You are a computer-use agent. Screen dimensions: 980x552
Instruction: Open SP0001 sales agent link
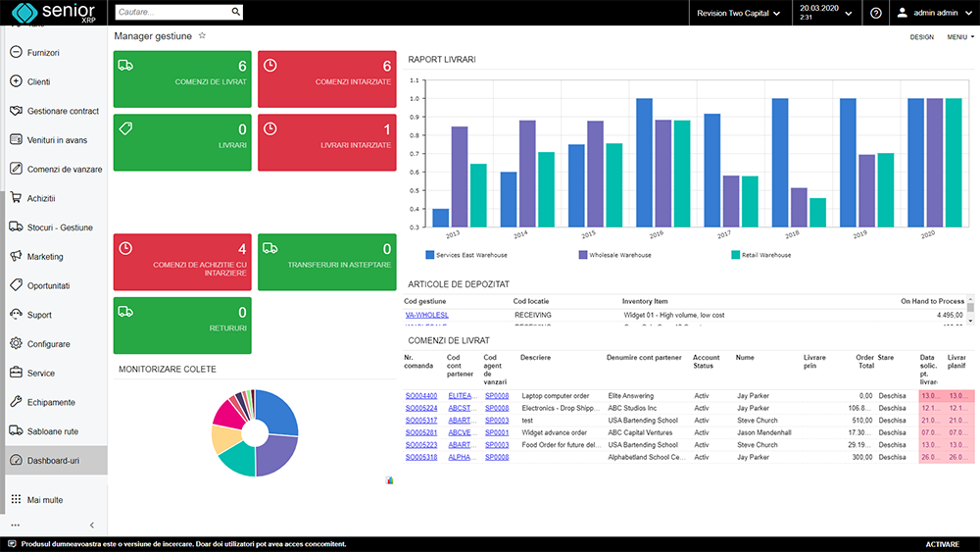tap(497, 432)
